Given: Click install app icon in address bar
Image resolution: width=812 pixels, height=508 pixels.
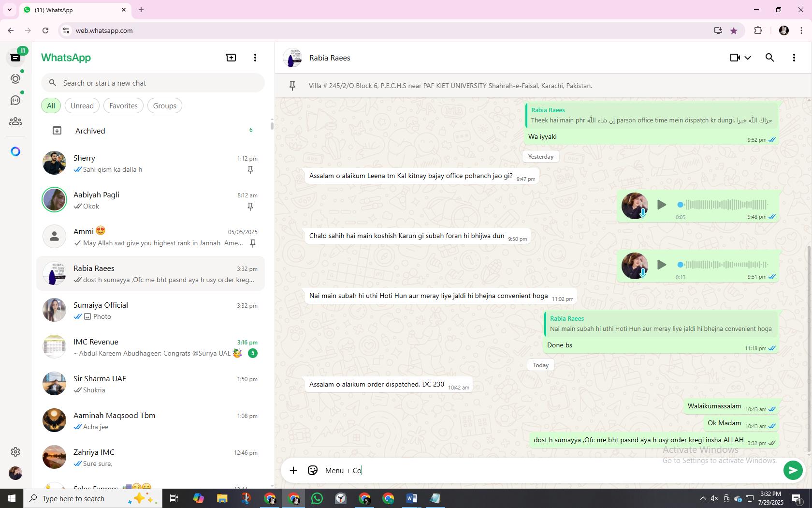Looking at the screenshot, I should [x=718, y=30].
